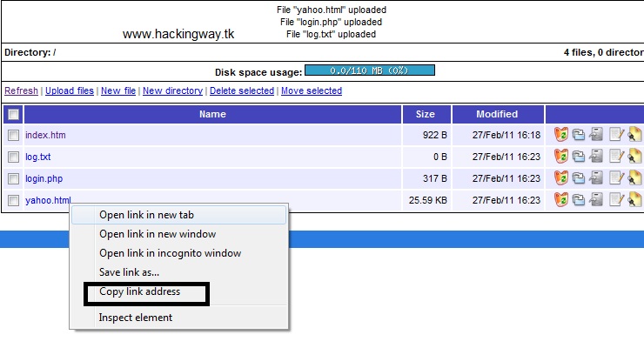This screenshot has height=348, width=644.
Task: Click the key chmod icon for login.php
Action: pos(634,177)
